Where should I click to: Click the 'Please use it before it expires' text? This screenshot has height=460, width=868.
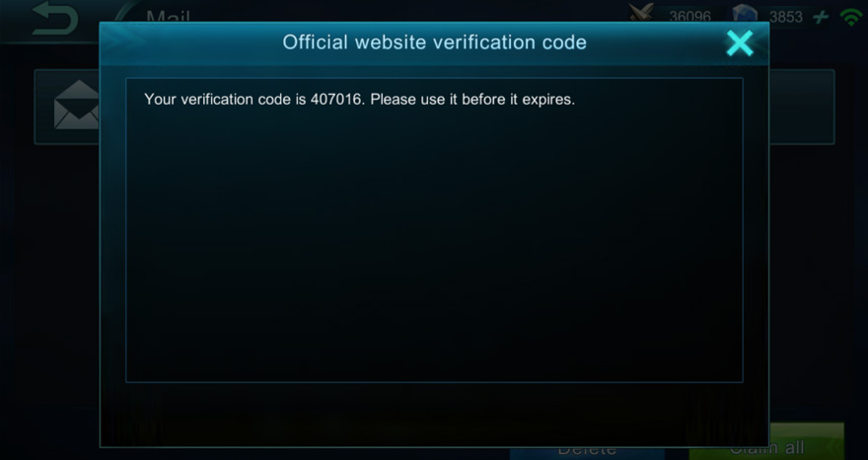472,100
